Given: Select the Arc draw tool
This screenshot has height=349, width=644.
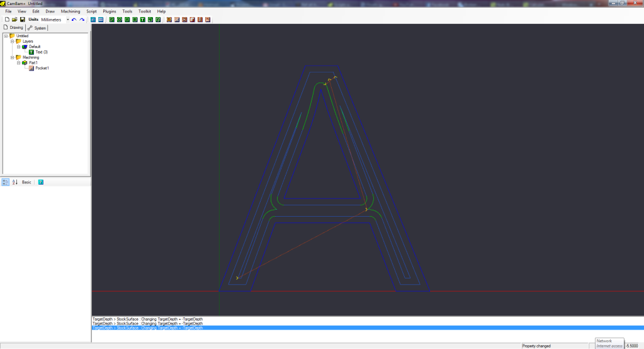Looking at the screenshot, I should coord(150,20).
